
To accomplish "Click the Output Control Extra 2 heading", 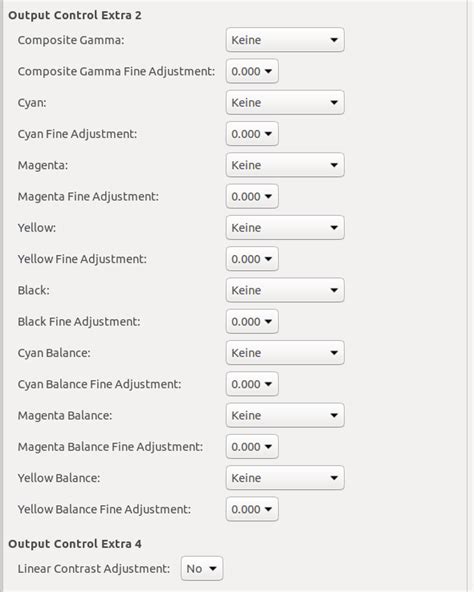I will click(75, 15).
